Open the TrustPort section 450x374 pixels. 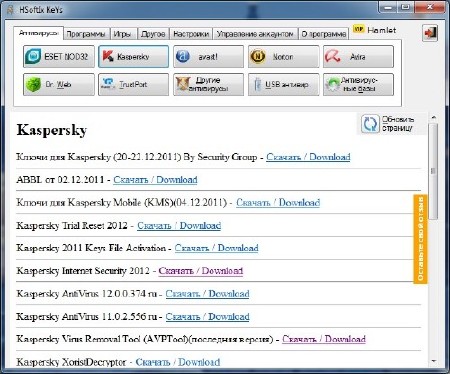tap(133, 84)
